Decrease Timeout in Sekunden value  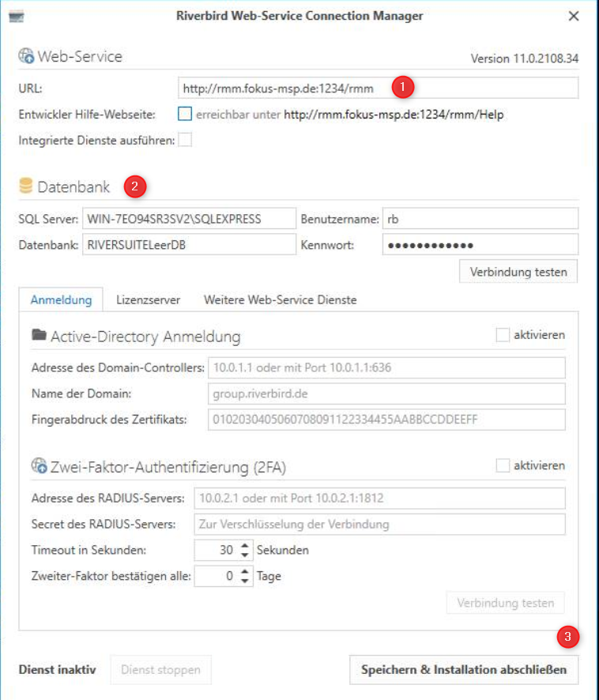244,555
